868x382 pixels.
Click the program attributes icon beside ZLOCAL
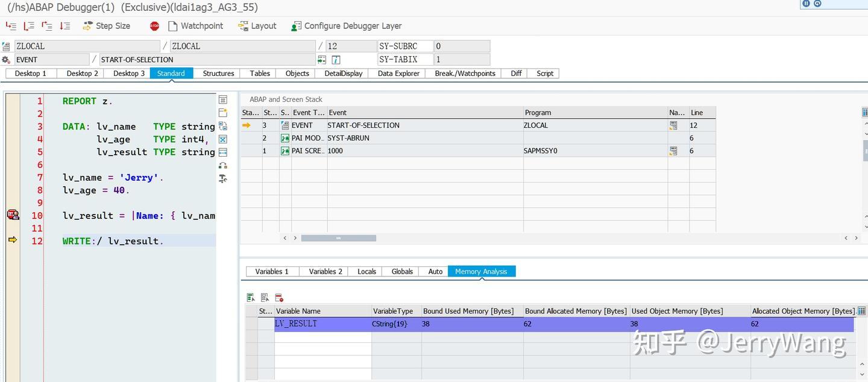6,46
